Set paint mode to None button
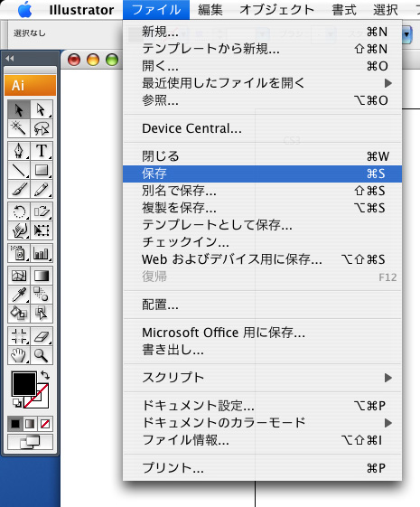Image resolution: width=420 pixels, height=507 pixels. pos(45,424)
